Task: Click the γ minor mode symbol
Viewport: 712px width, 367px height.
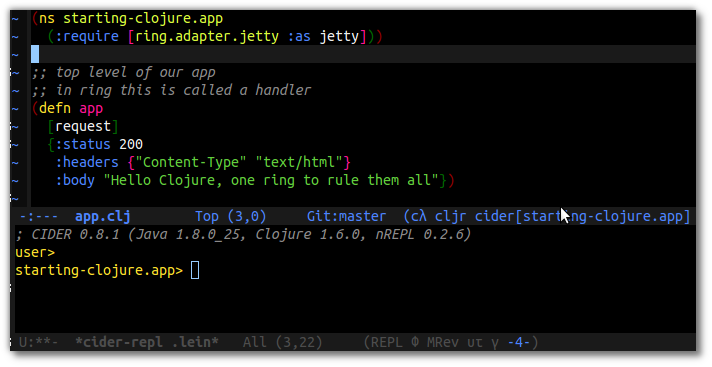Action: tap(494, 343)
